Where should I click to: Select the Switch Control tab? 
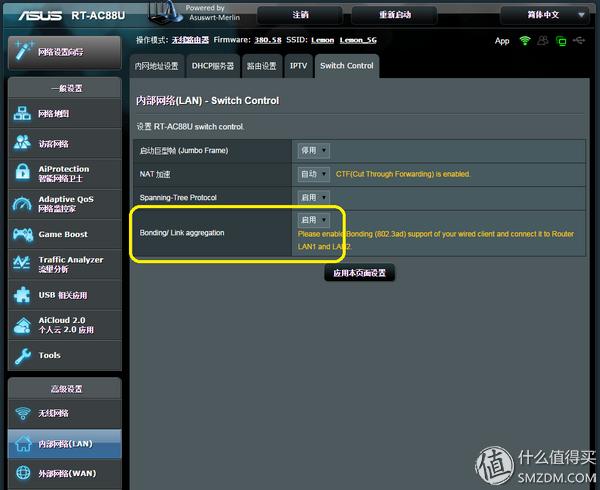tap(347, 66)
